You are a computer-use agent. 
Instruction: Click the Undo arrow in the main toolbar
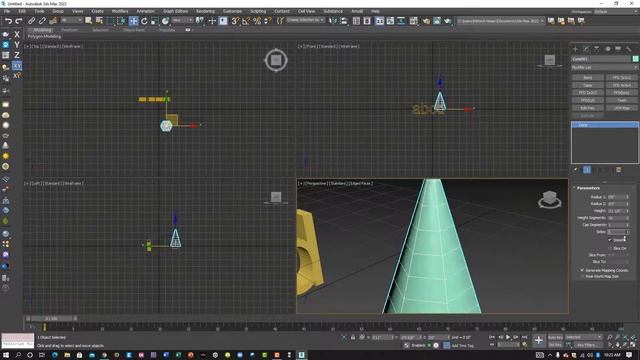coord(8,21)
